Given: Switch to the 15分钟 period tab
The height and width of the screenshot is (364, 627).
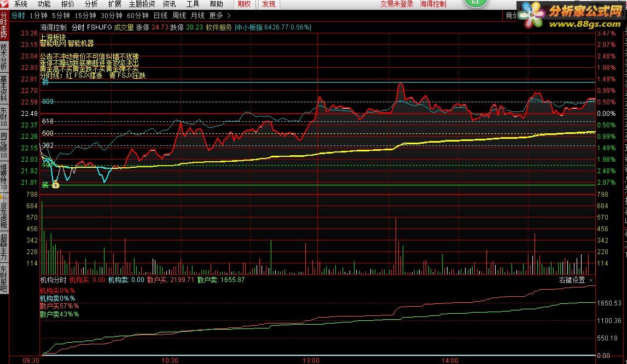Looking at the screenshot, I should [x=85, y=15].
